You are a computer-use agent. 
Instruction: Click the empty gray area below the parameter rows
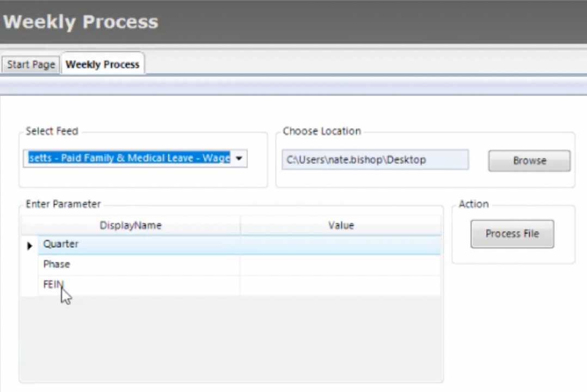tap(231, 338)
